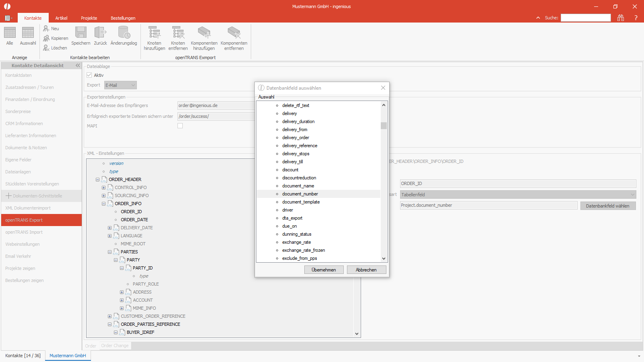Collapse the ORDER_HEADER tree node

click(98, 179)
